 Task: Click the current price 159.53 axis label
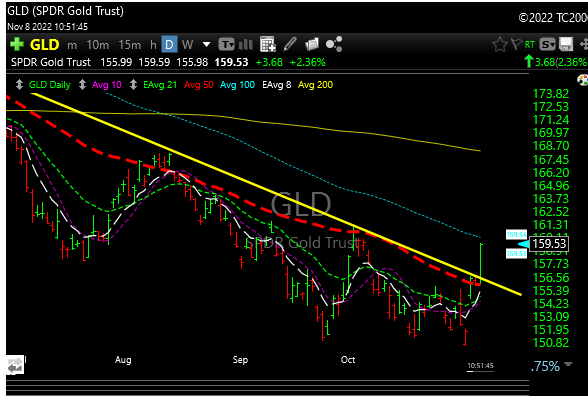[549, 244]
